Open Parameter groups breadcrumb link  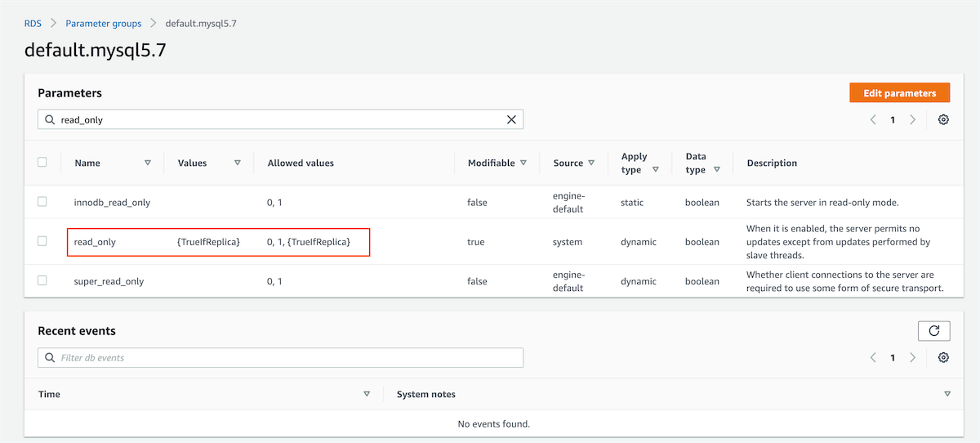(x=104, y=24)
